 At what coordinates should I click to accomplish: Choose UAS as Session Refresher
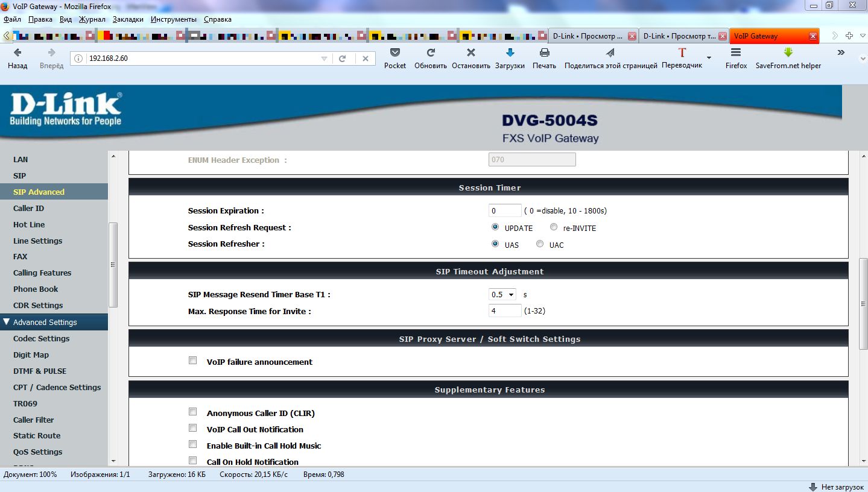point(495,244)
